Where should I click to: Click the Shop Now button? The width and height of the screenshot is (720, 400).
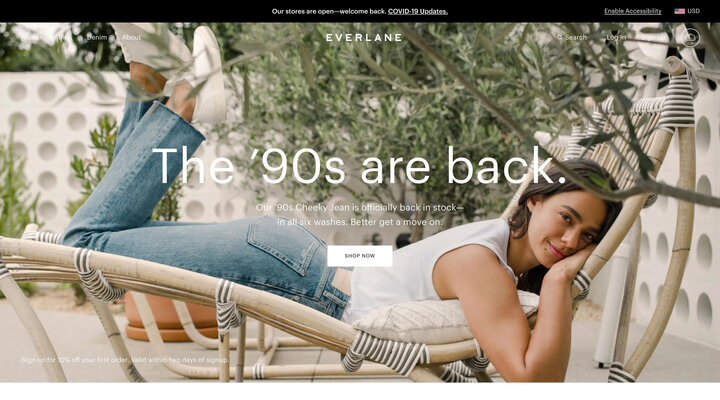360,256
